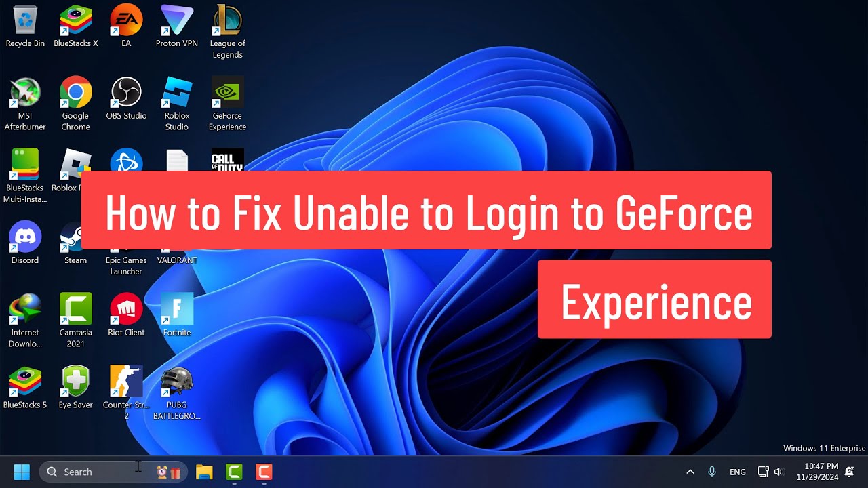868x488 pixels.
Task: Select the Roblox Studio shortcut
Action: click(177, 104)
